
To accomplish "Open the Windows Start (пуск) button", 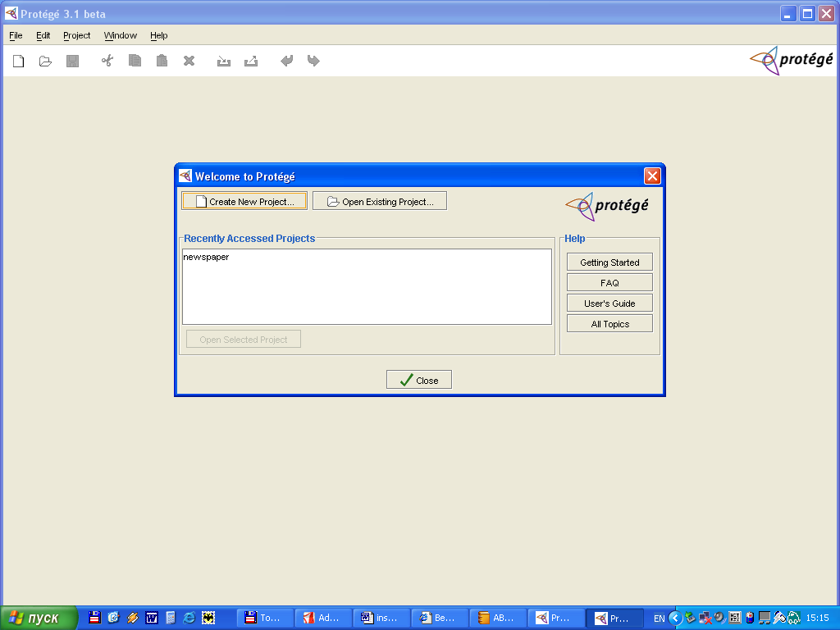I will coord(39,619).
